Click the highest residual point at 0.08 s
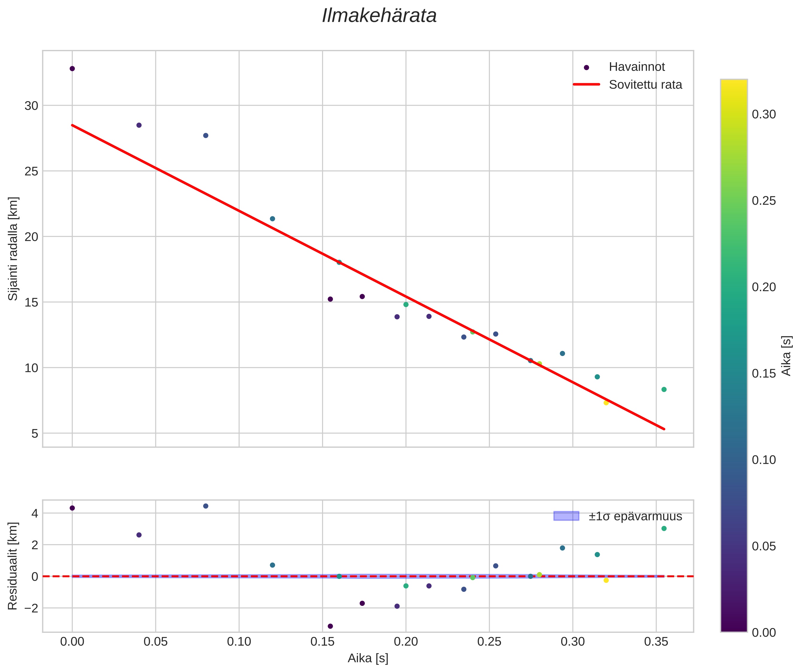 click(x=205, y=506)
